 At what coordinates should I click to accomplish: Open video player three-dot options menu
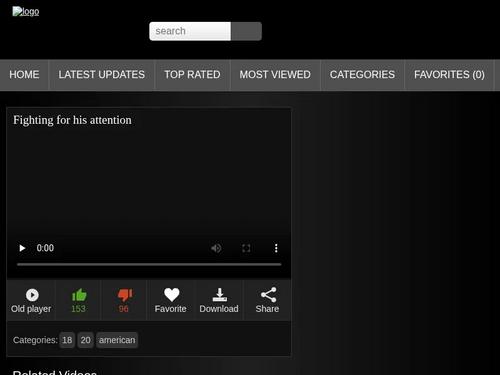coord(276,248)
